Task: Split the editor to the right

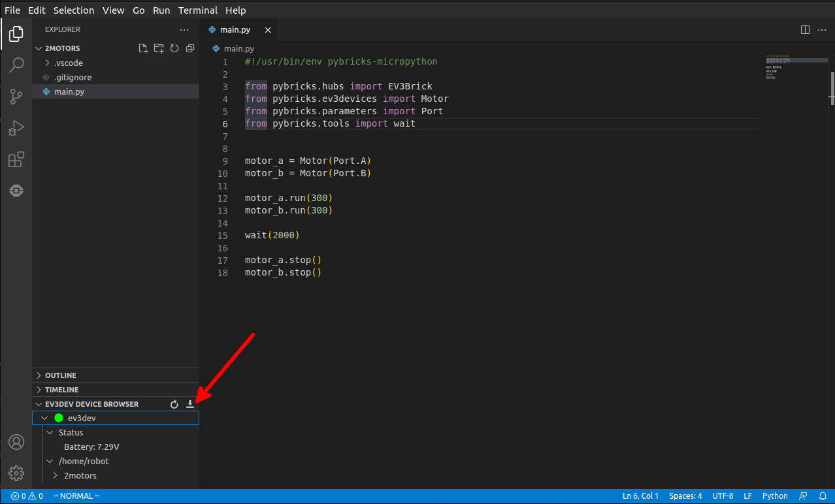Action: (805, 30)
